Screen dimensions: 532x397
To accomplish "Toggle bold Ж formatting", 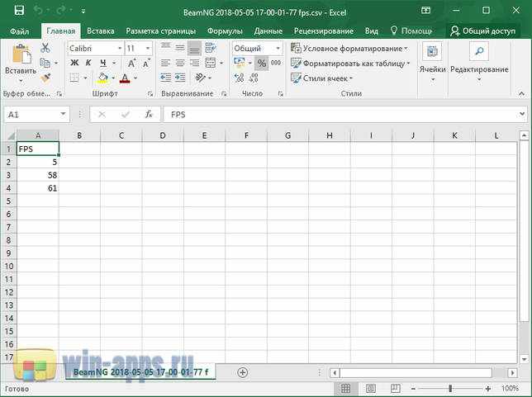I will tap(74, 63).
